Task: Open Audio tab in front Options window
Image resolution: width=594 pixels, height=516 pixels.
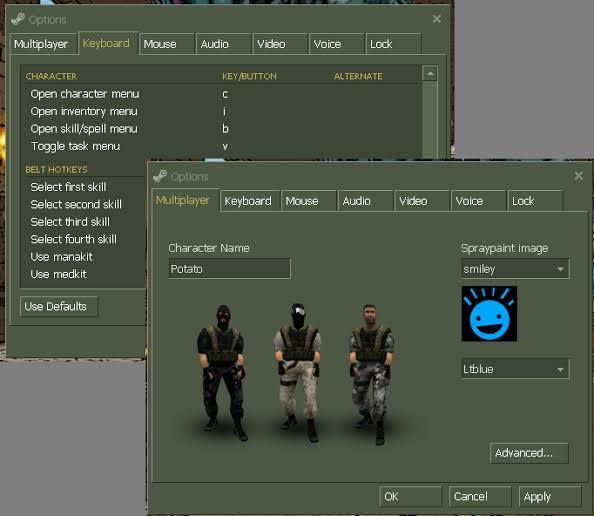Action: 365,201
